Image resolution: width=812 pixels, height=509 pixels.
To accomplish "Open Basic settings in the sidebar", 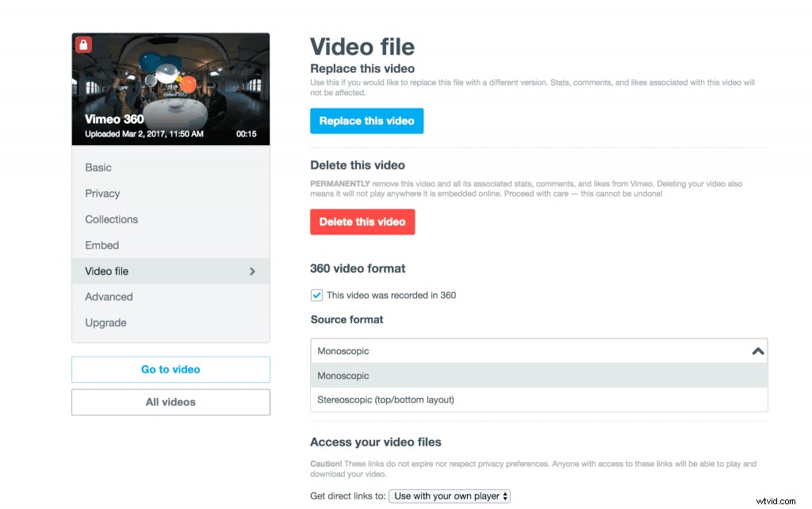I will (98, 167).
